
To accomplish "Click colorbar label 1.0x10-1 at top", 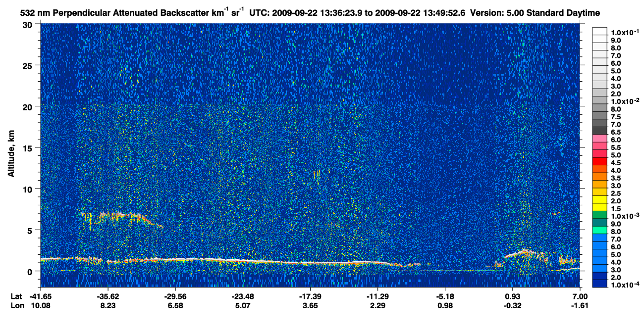I will pyautogui.click(x=625, y=33).
